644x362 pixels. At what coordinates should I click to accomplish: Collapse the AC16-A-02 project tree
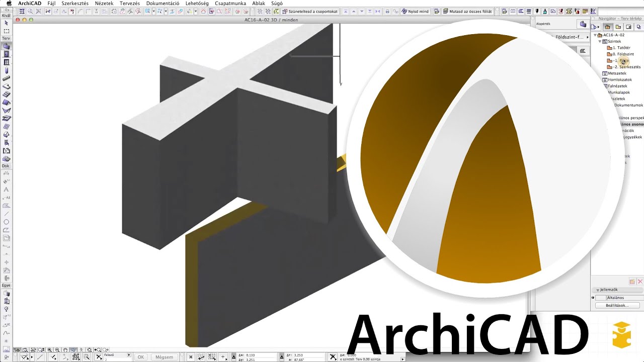pyautogui.click(x=595, y=35)
